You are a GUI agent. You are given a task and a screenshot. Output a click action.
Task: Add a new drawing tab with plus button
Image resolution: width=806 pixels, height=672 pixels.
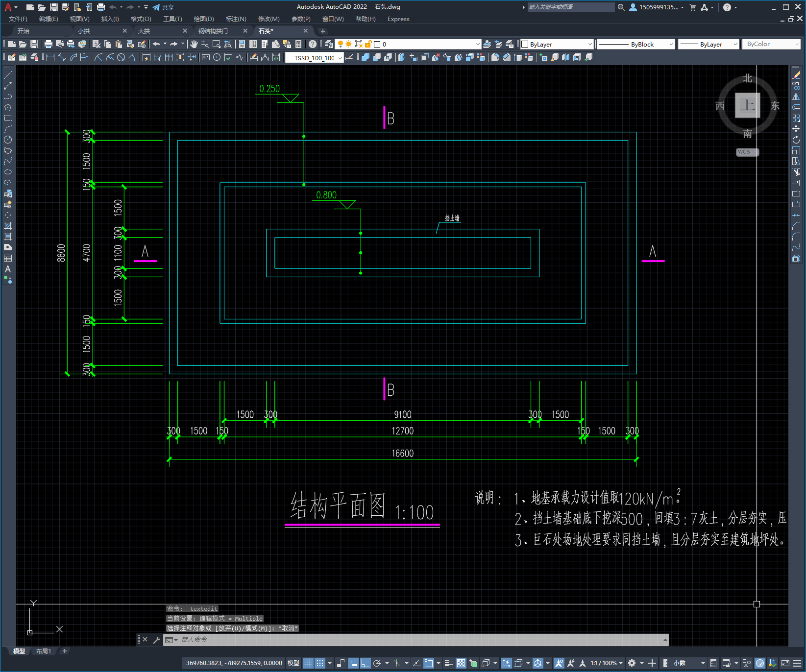(322, 31)
